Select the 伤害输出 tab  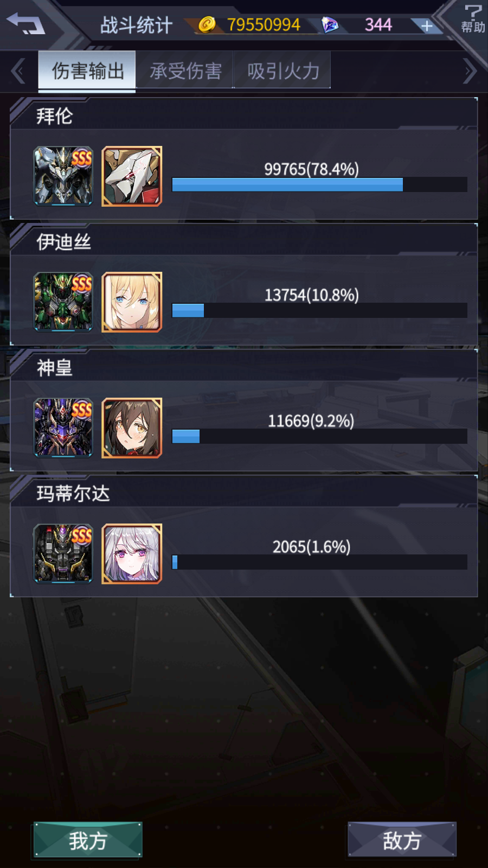tap(87, 71)
